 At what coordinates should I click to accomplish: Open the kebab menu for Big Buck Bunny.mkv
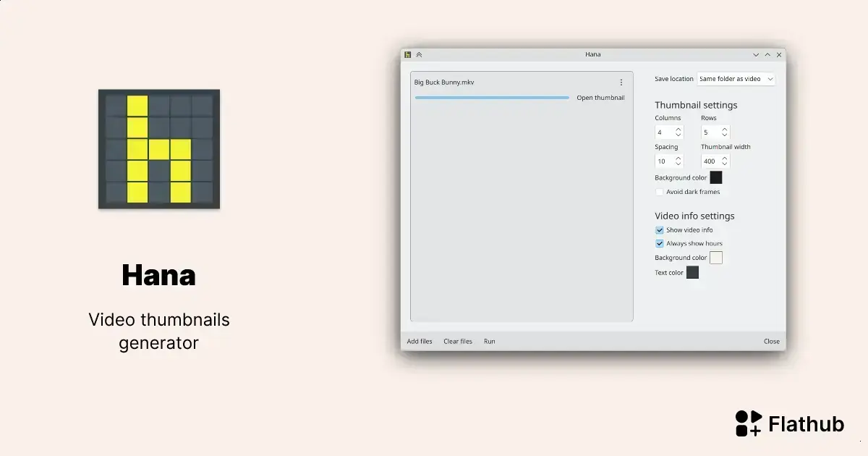coord(621,83)
